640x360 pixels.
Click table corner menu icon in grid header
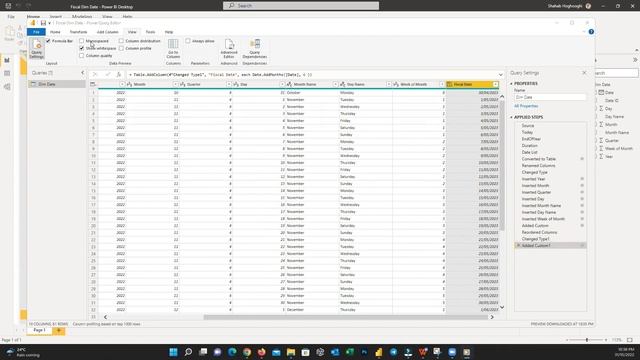click(x=93, y=84)
